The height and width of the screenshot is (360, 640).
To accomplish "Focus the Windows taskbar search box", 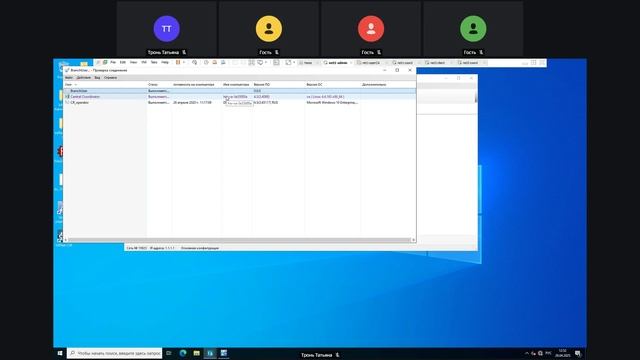I will pos(115,353).
